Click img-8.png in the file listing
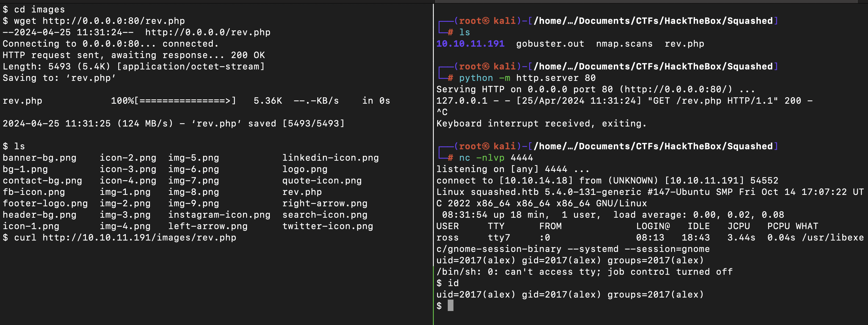Viewport: 868px width, 325px height. click(x=194, y=192)
